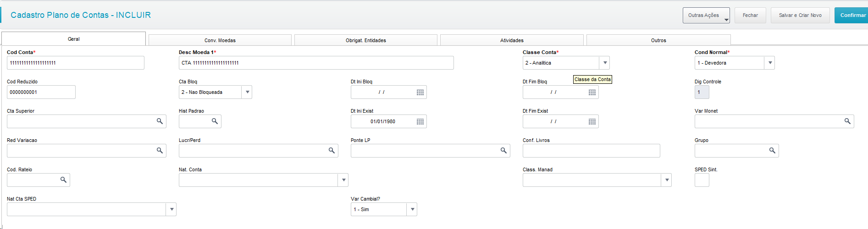Open calendar picker for Dt Ini Bloq
This screenshot has height=229, width=868.
pyautogui.click(x=420, y=93)
